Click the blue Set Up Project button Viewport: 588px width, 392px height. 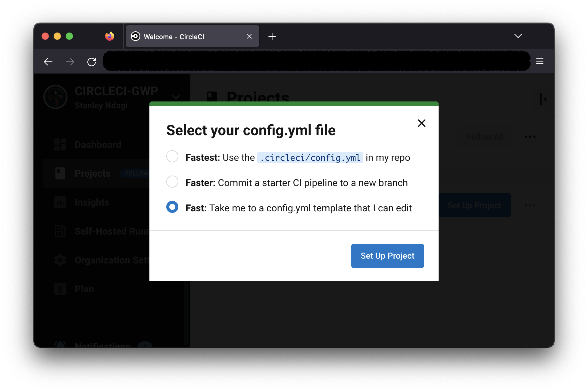[x=387, y=256]
